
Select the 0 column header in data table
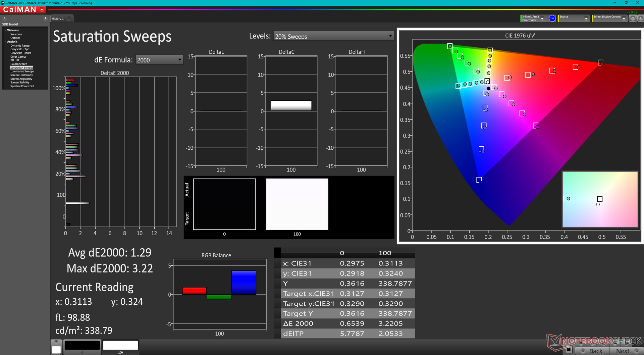tap(342, 253)
